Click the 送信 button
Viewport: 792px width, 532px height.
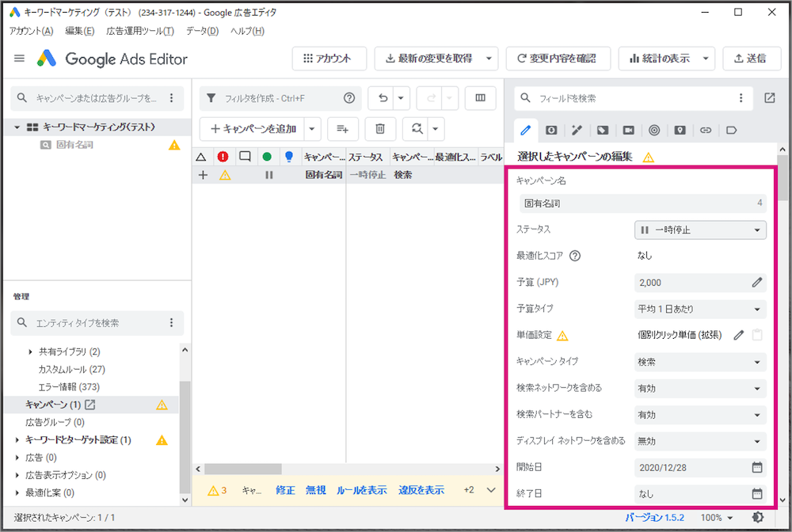[x=750, y=59]
